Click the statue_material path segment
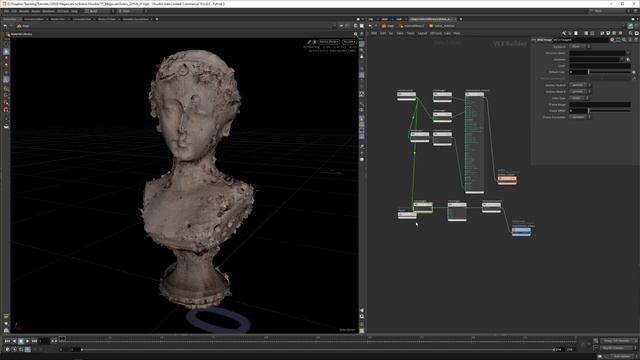Image resolution: width=640 pixels, height=360 pixels. pyautogui.click(x=442, y=26)
